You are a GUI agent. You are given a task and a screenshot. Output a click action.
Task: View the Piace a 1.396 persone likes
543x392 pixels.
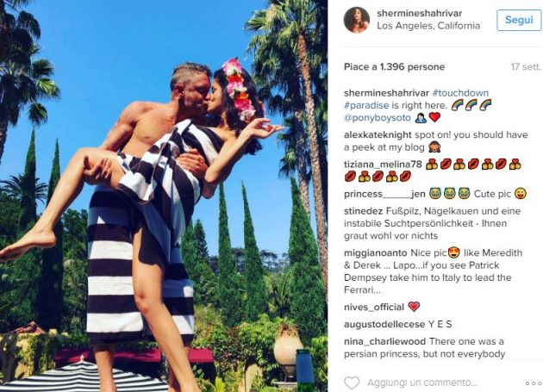click(x=394, y=67)
